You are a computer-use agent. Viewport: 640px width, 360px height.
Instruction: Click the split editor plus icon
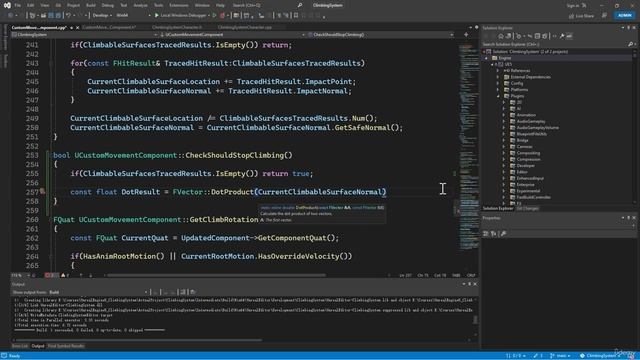[466, 35]
